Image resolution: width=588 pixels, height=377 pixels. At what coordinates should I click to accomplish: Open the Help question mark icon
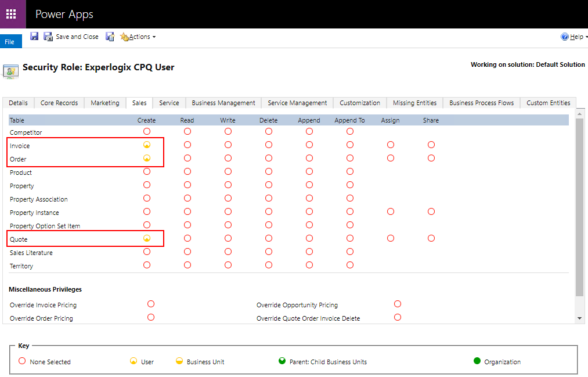pos(564,37)
